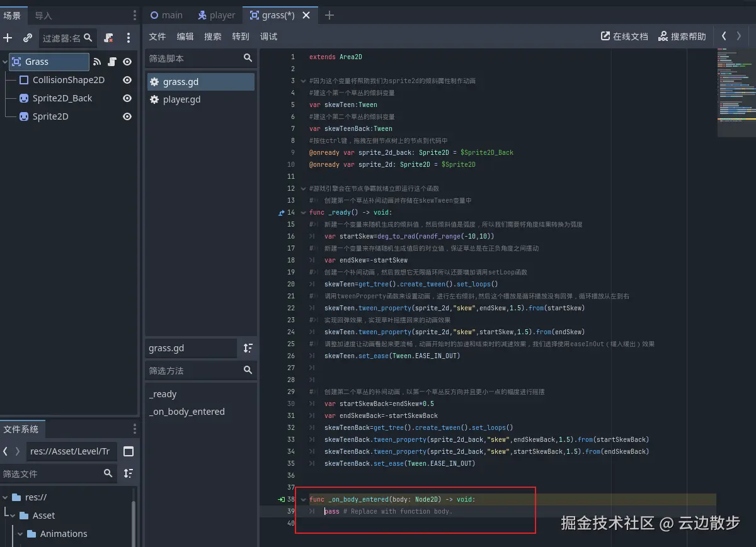Click the res://Asset/Level path field
This screenshot has width=756, height=547.
[72, 451]
